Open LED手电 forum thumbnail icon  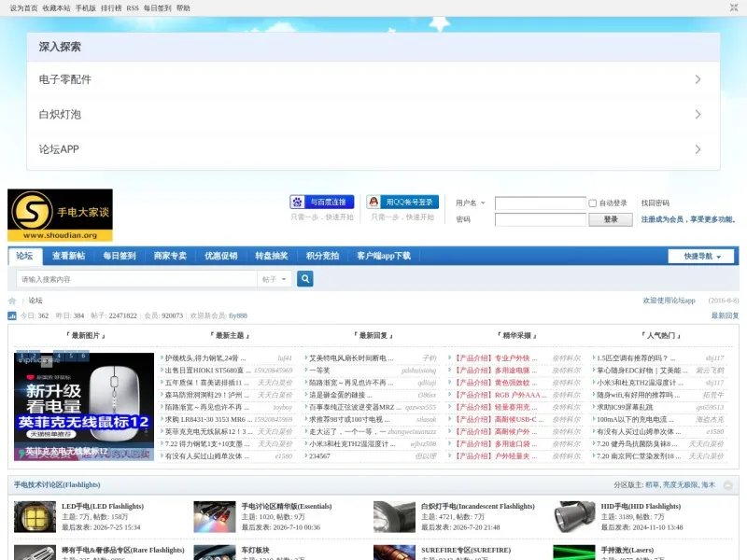[35, 517]
